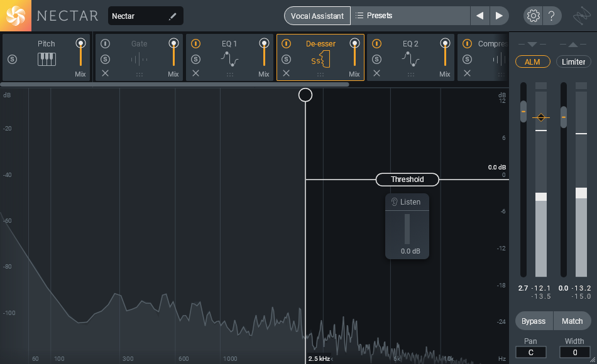This screenshot has width=597, height=364.
Task: Toggle the Gate module power button
Action: pyautogui.click(x=105, y=44)
